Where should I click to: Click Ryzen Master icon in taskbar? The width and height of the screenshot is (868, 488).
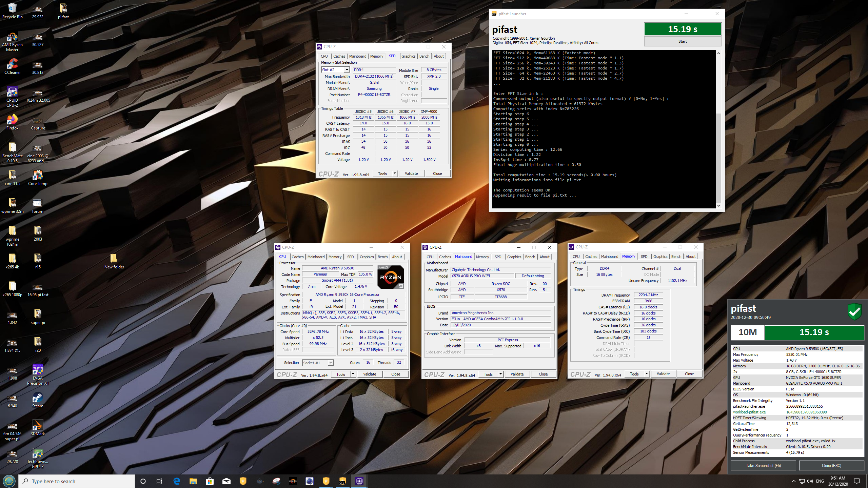tap(293, 481)
